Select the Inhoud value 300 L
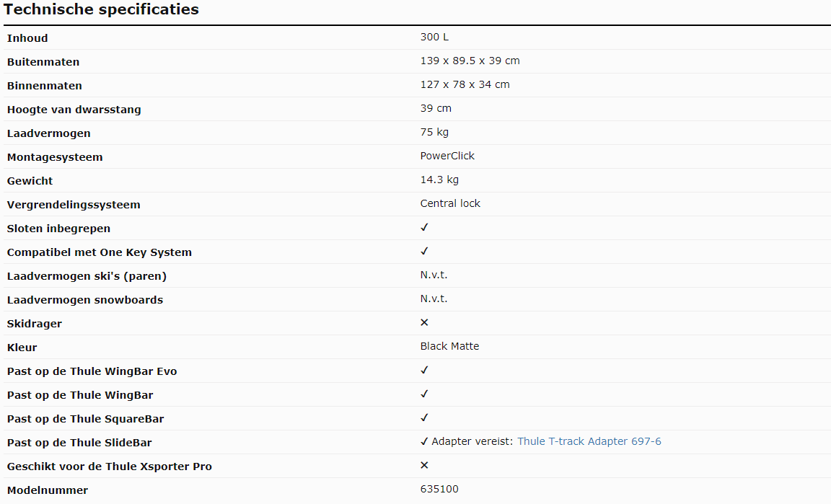 pyautogui.click(x=434, y=37)
